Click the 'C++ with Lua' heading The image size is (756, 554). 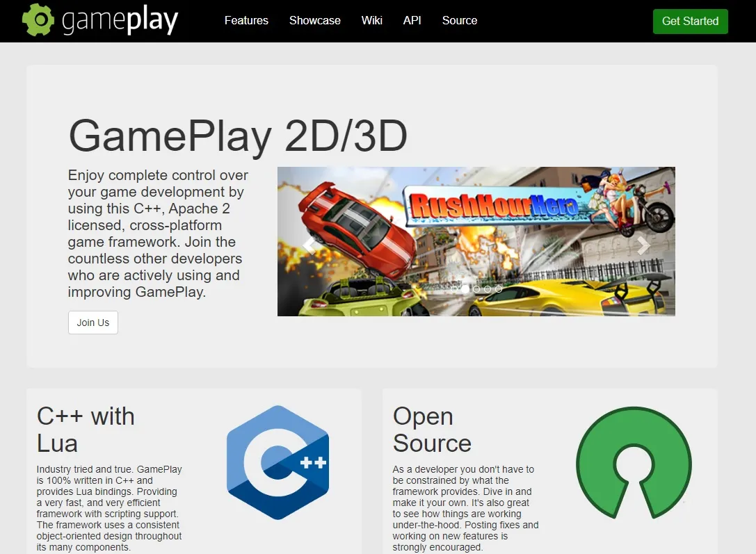tap(86, 430)
